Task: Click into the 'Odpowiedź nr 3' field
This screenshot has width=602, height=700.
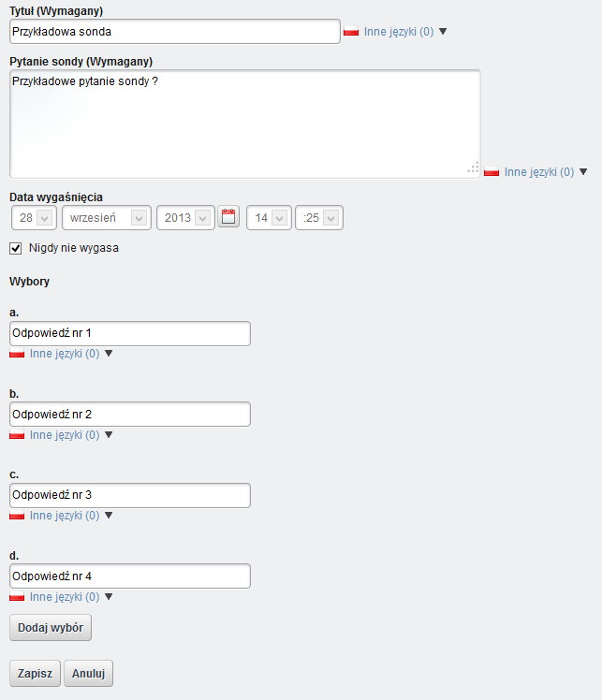Action: (130, 495)
